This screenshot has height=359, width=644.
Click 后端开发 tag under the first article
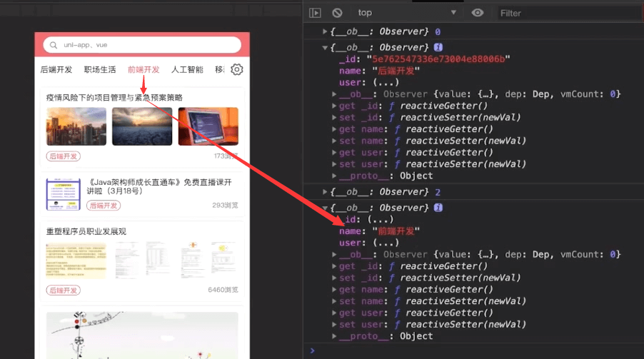(x=64, y=156)
